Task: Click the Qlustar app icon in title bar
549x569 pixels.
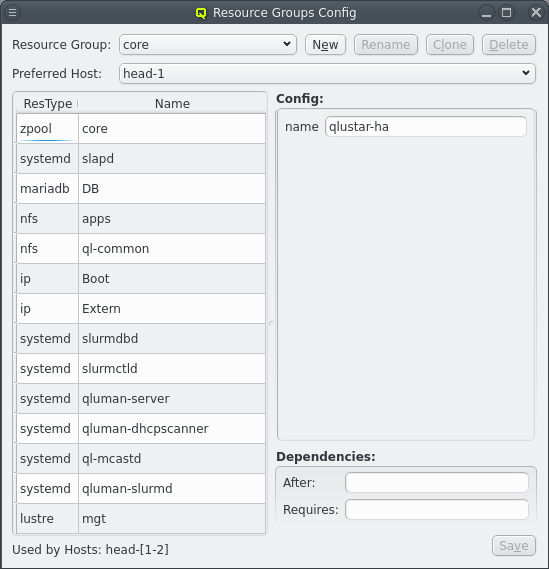Action: click(x=201, y=13)
